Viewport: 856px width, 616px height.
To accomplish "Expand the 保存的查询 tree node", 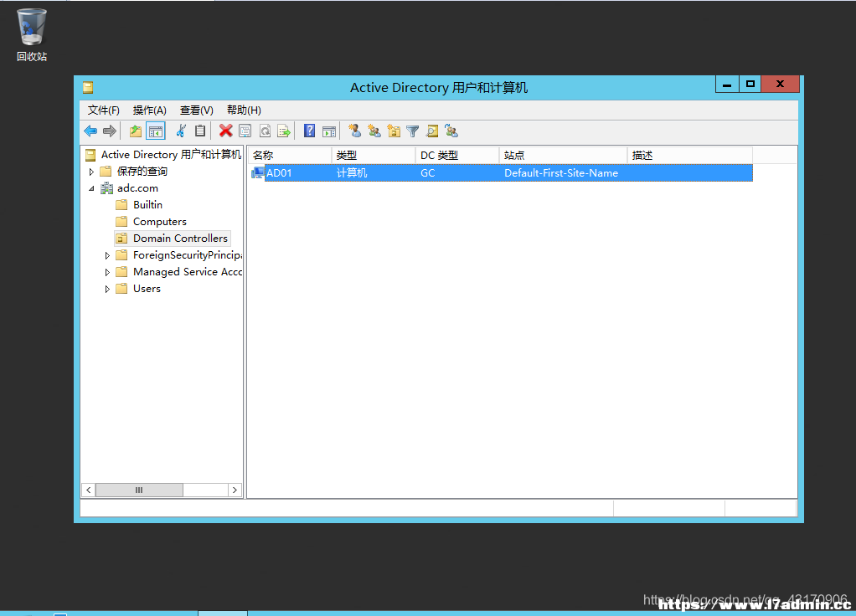I will [91, 172].
